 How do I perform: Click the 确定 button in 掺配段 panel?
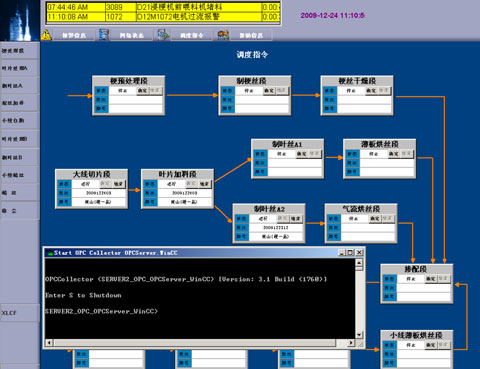(431, 278)
